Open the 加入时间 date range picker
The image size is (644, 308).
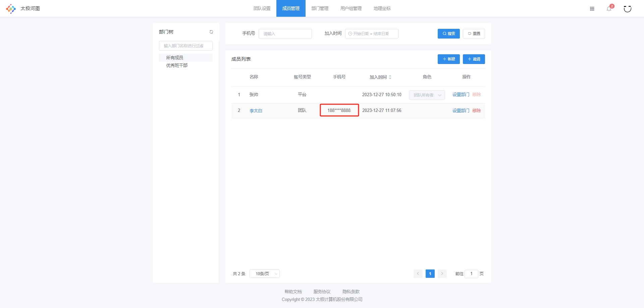(x=372, y=34)
